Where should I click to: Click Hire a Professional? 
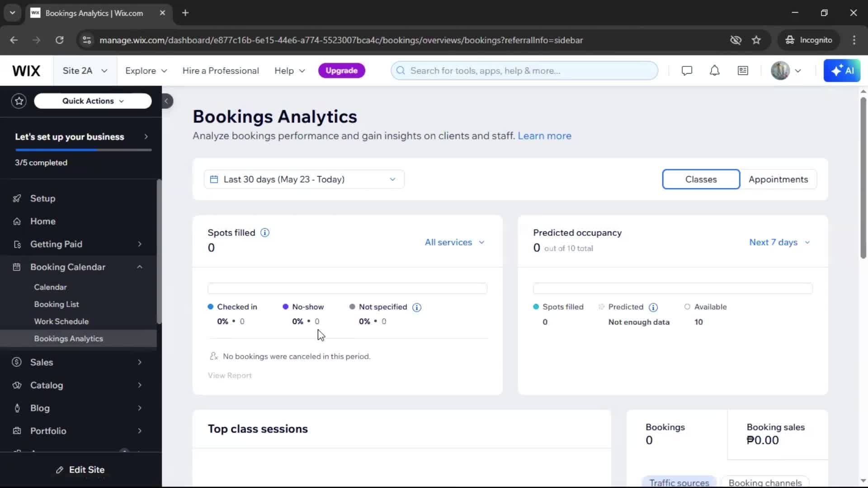pos(221,71)
